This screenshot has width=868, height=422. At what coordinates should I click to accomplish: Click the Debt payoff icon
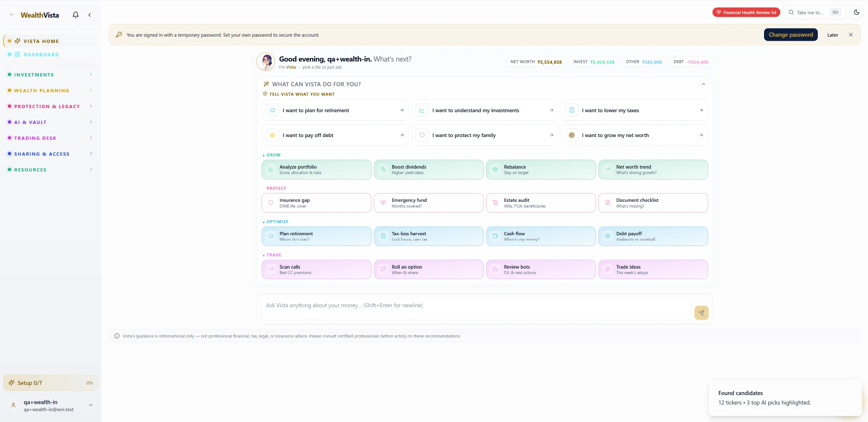608,236
